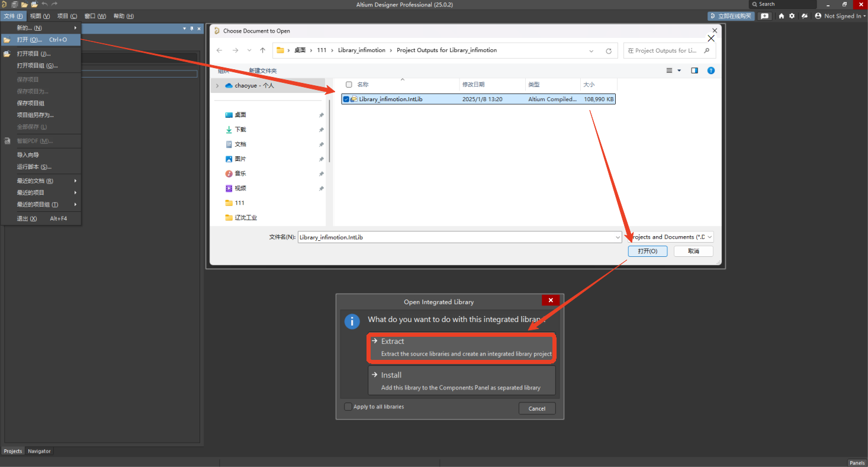The width and height of the screenshot is (868, 467).
Task: Click the Altium Search box in title bar
Action: pos(783,4)
